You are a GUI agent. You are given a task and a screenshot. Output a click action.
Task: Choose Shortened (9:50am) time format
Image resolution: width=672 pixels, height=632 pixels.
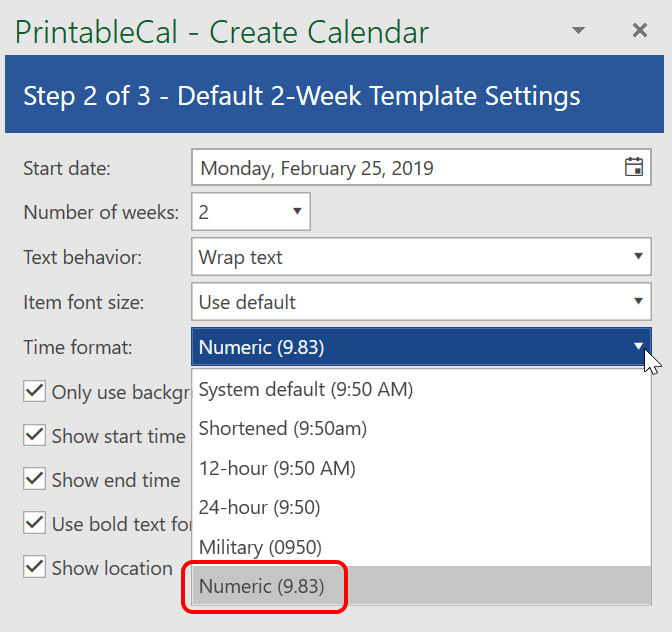[283, 429]
